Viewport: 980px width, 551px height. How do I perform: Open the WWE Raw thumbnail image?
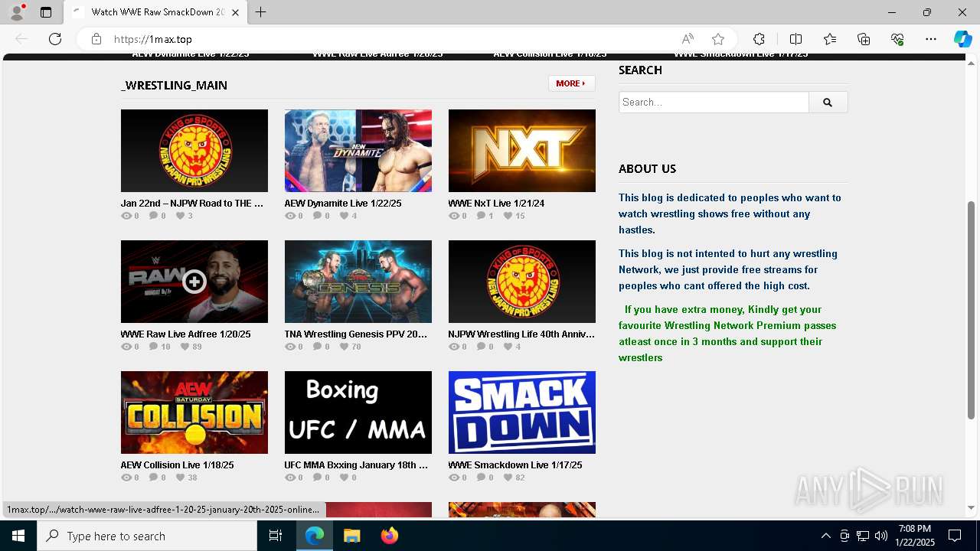[x=194, y=282]
